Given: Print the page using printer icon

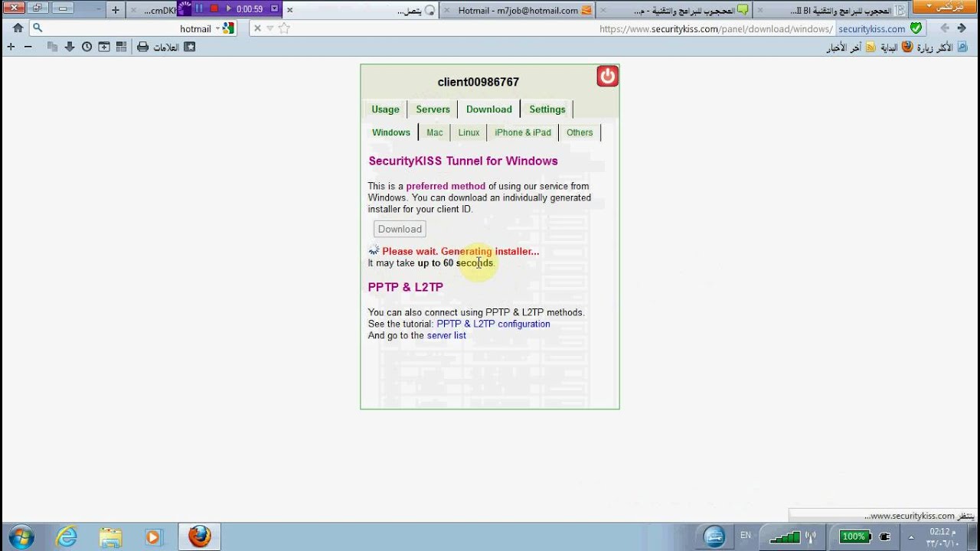Looking at the screenshot, I should point(142,47).
